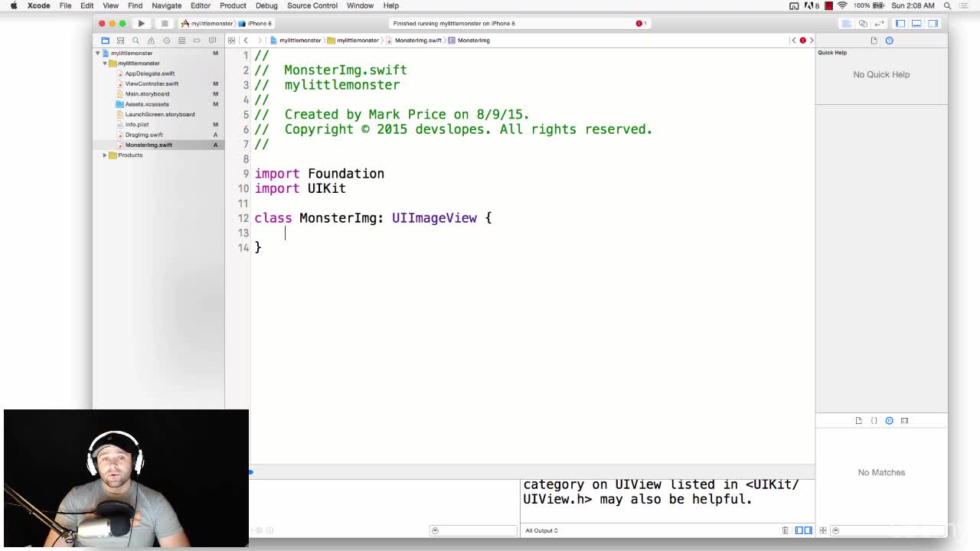Switch to the Assistant editor
Viewport: 980px width, 551px height.
863,24
